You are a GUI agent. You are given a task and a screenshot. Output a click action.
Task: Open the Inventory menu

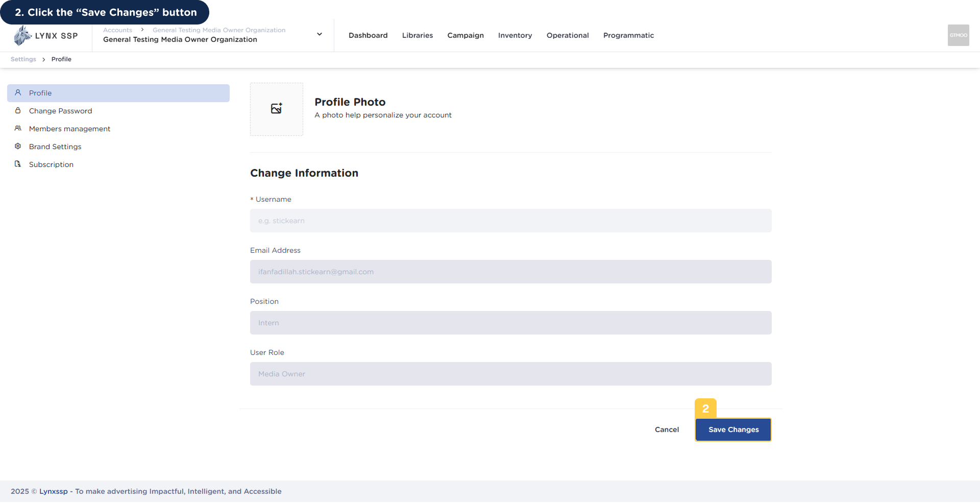[515, 35]
